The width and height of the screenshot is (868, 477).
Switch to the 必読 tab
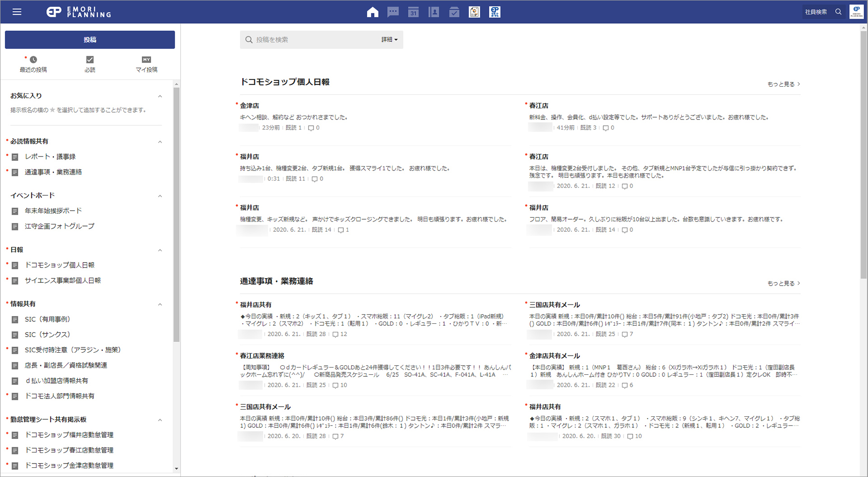[x=90, y=64]
